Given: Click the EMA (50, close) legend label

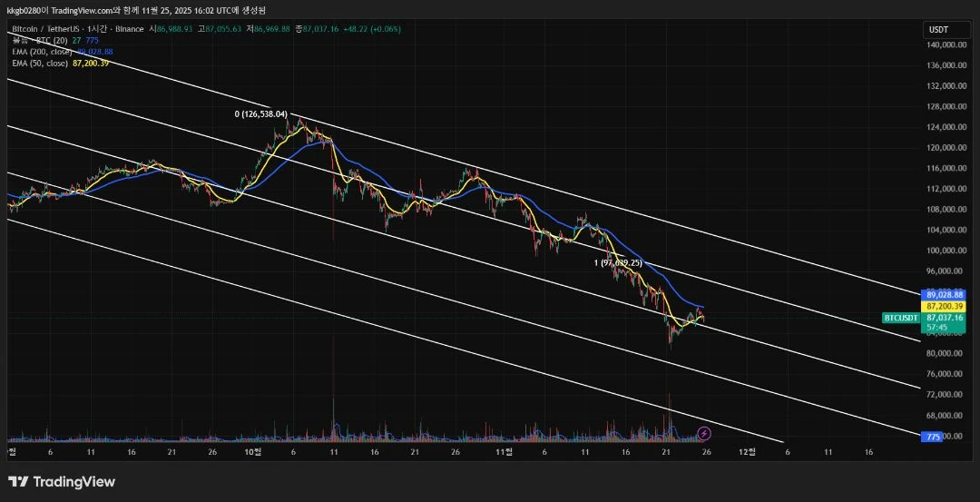Looking at the screenshot, I should click(x=41, y=63).
